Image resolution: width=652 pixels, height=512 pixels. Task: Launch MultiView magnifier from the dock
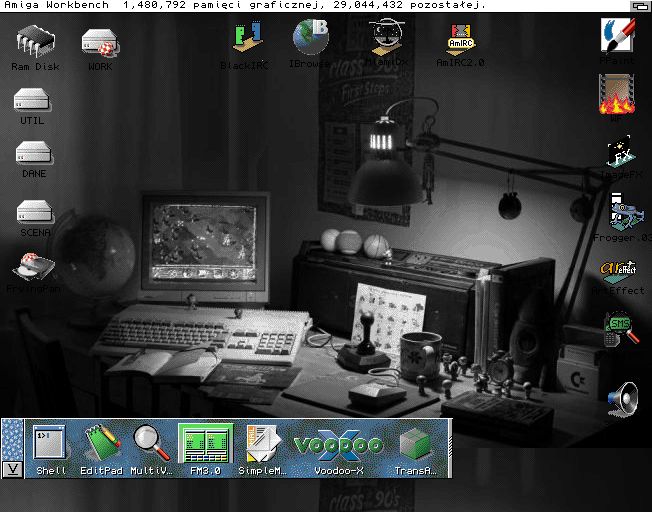151,443
